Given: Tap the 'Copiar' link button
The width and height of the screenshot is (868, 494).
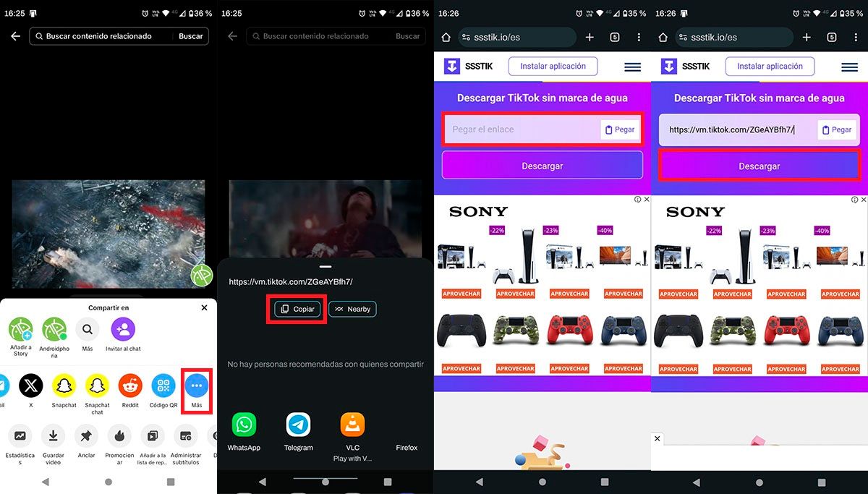Looking at the screenshot, I should click(297, 309).
